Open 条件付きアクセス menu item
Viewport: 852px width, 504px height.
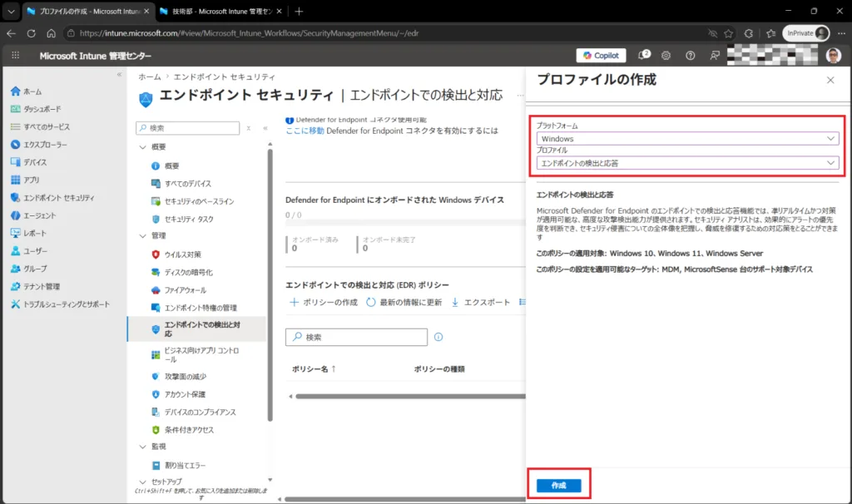point(182,430)
